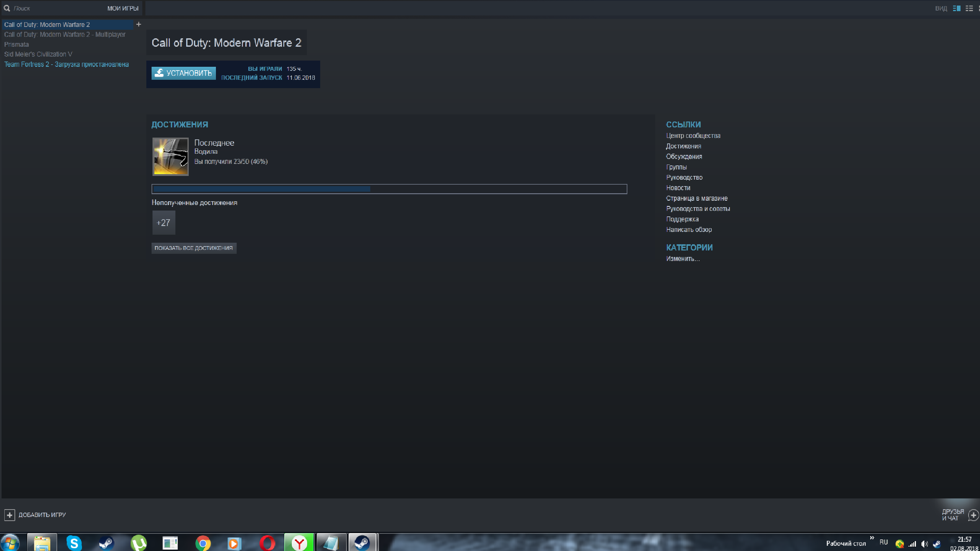This screenshot has width=980, height=551.
Task: Switch library to detail view icon
Action: pyautogui.click(x=956, y=8)
